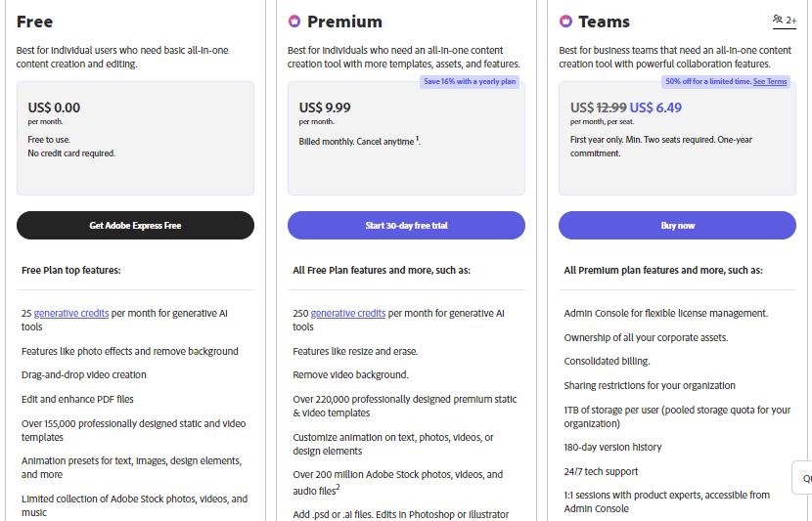The height and width of the screenshot is (521, 812).
Task: Click footnote 1 after Cancel anytime
Action: point(418,139)
